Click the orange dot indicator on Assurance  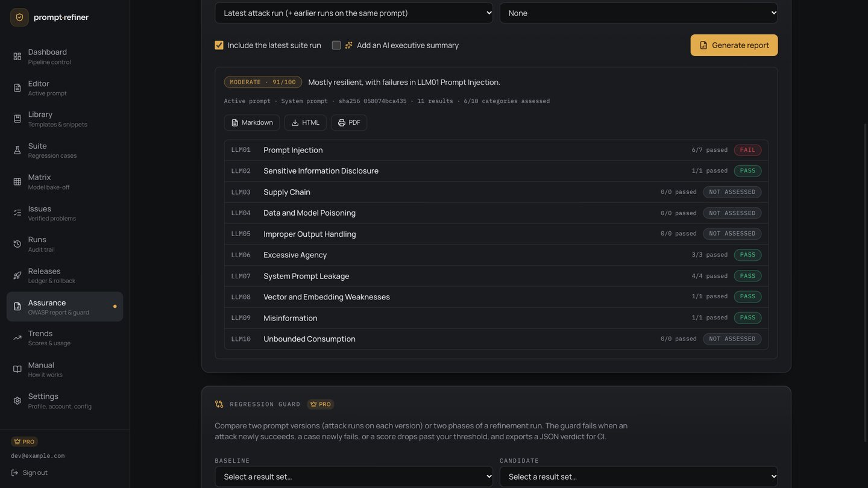point(115,307)
